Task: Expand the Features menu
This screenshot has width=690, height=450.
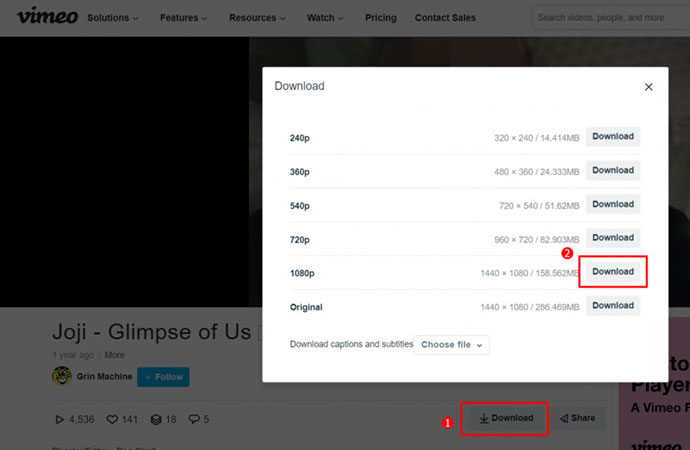Action: pos(183,18)
